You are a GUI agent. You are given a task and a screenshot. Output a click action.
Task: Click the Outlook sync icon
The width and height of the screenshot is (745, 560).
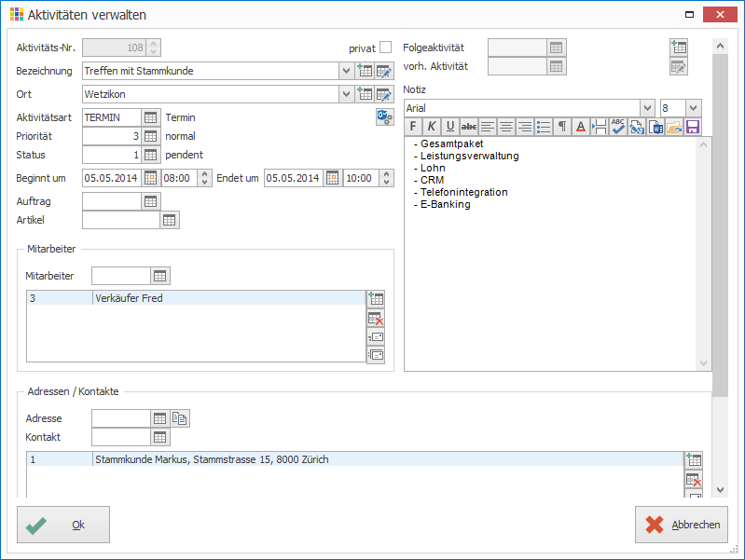(384, 116)
